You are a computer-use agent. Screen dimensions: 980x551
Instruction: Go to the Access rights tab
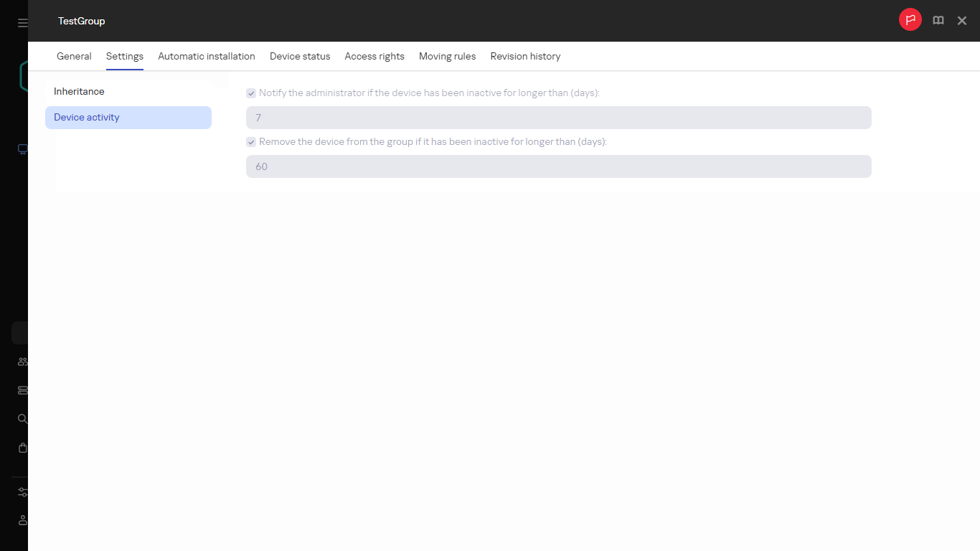(x=374, y=56)
